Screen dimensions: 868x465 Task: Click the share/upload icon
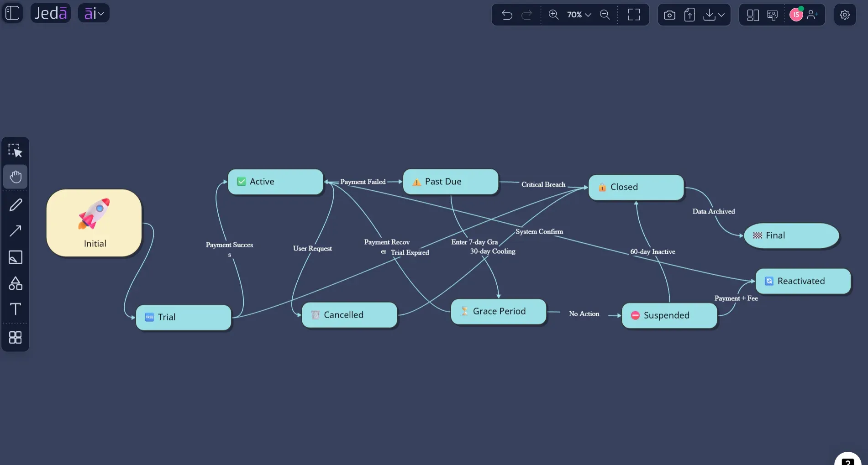tap(689, 15)
